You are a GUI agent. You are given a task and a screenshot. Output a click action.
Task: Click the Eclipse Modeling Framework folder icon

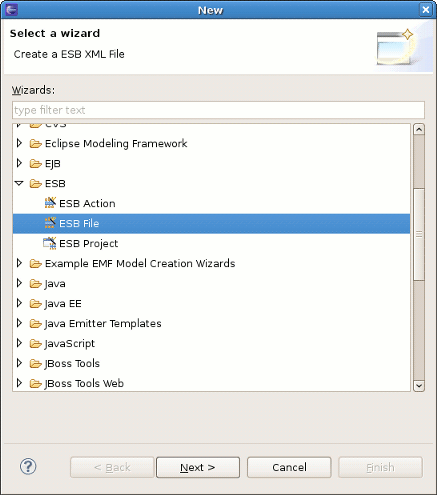click(35, 144)
